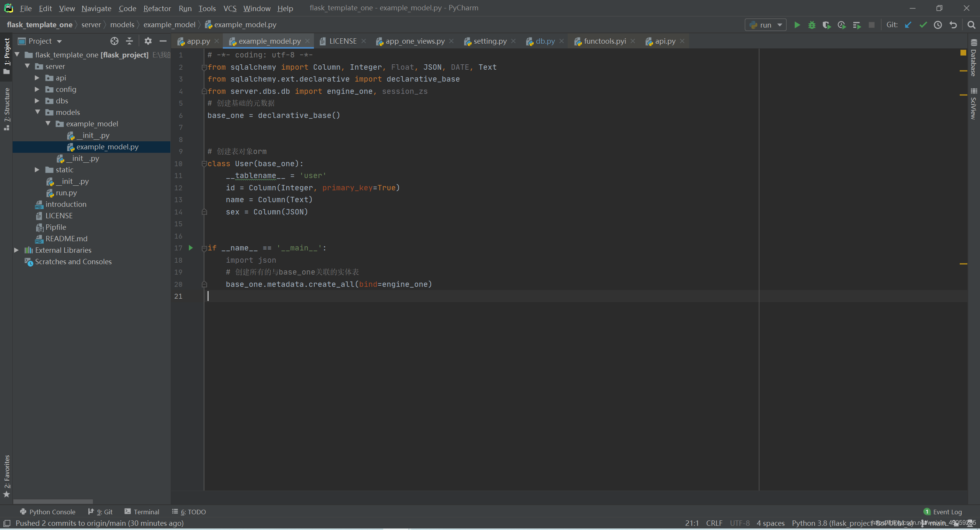Click the concurrency diagram run icon

(x=857, y=25)
